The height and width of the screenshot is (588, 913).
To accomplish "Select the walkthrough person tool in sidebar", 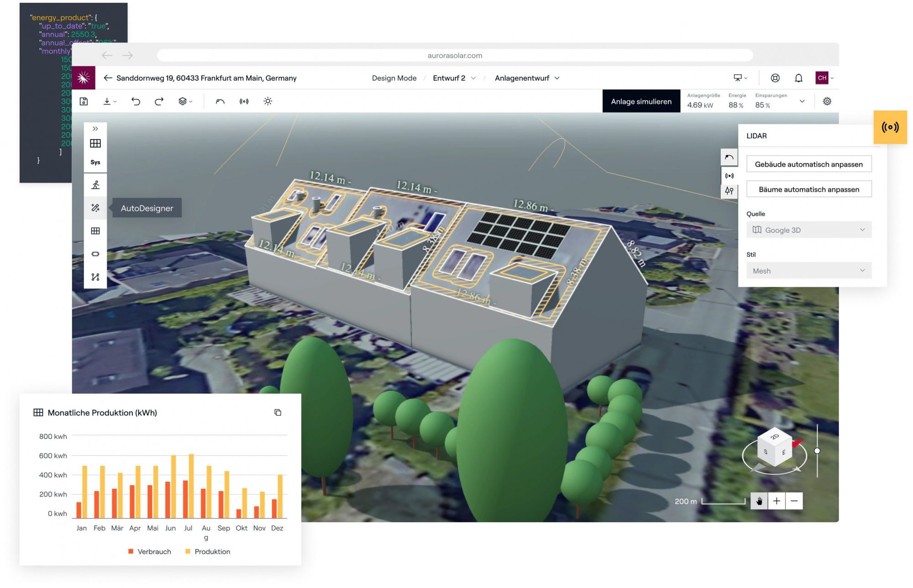I will point(95,185).
